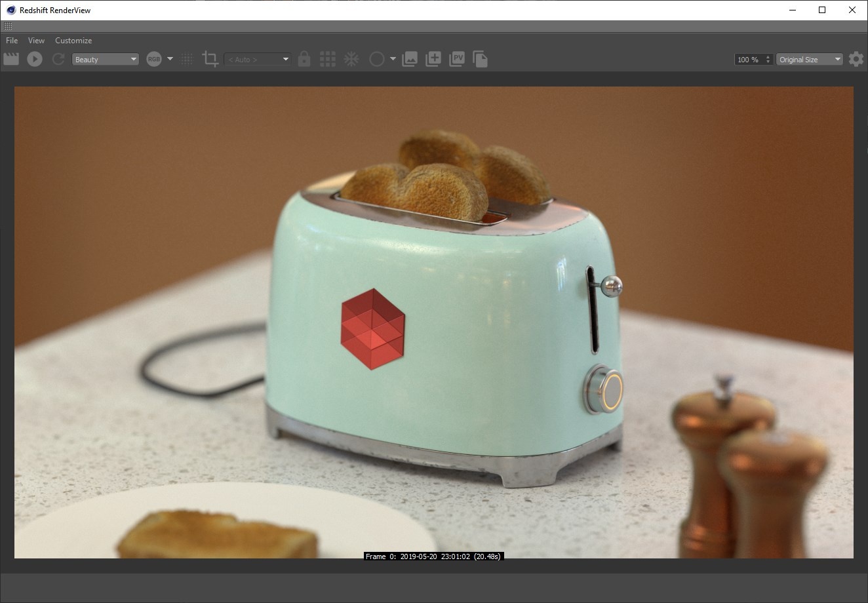This screenshot has width=868, height=603.
Task: Click the rendered toaster image
Action: (x=434, y=322)
